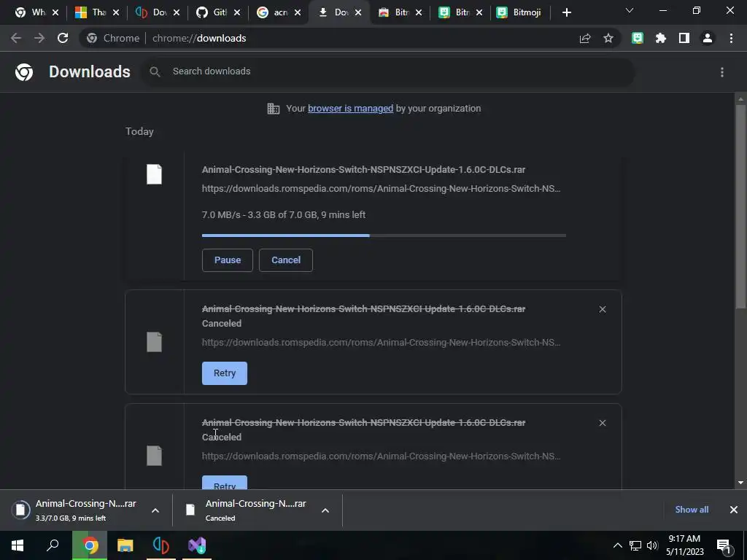Image resolution: width=747 pixels, height=560 pixels.
Task: Reload the downloads page
Action: point(63,38)
